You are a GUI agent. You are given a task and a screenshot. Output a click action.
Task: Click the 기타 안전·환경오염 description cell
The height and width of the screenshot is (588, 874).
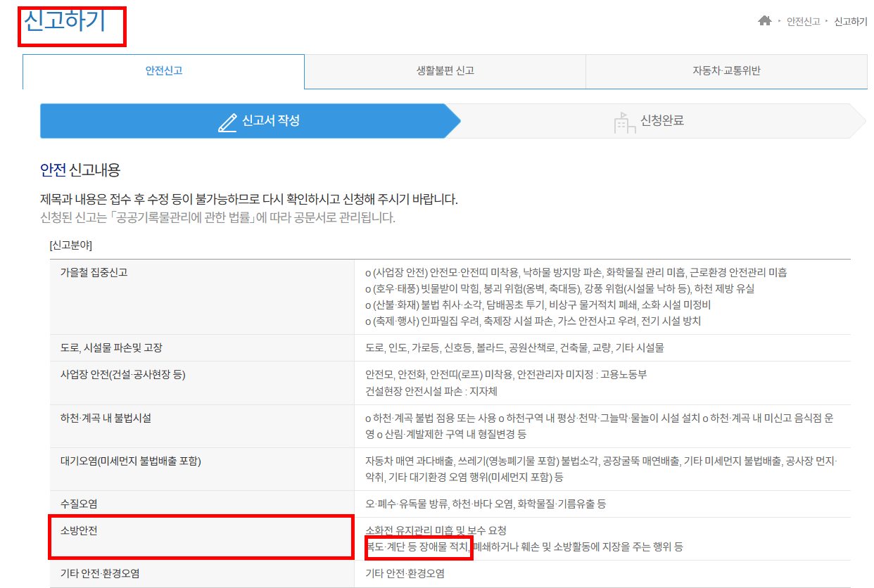(603, 574)
